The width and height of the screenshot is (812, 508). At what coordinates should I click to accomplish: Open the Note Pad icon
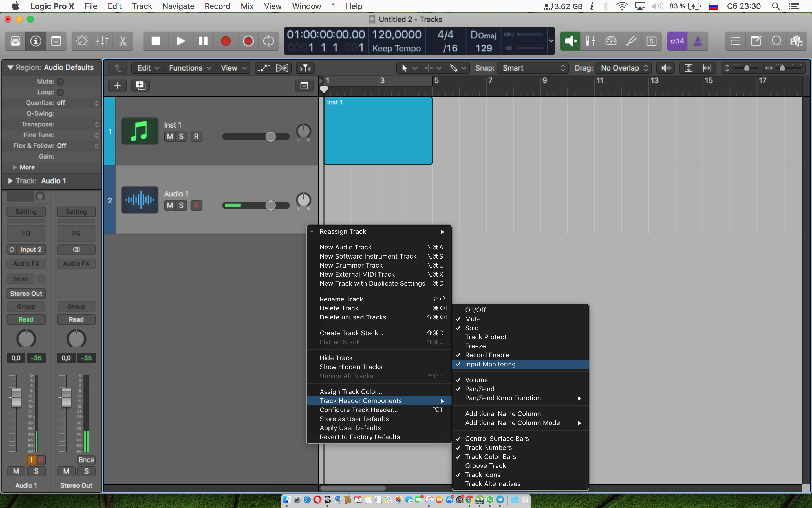(x=756, y=41)
